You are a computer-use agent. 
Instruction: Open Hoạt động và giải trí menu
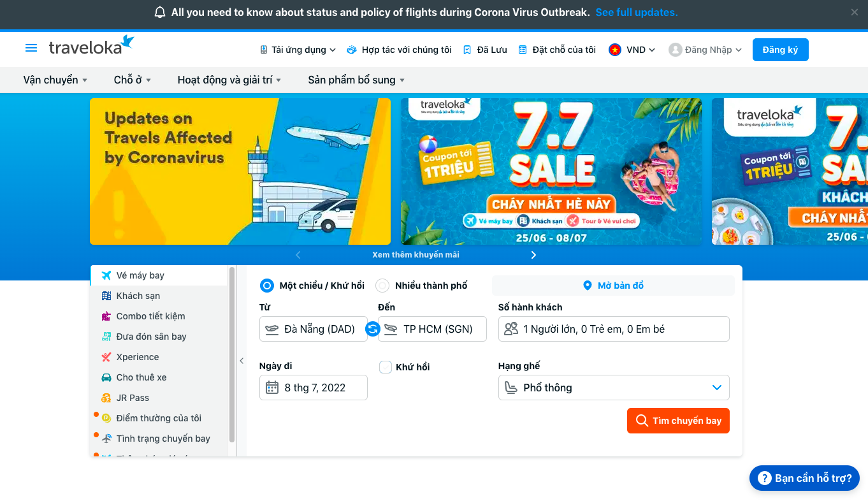pos(229,80)
